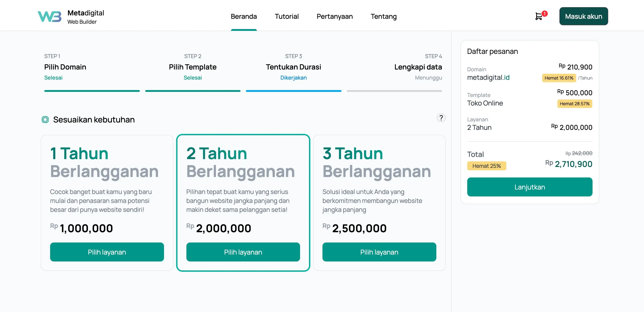
Task: Choose Pilih layanan for 3 Tahun
Action: (x=379, y=252)
